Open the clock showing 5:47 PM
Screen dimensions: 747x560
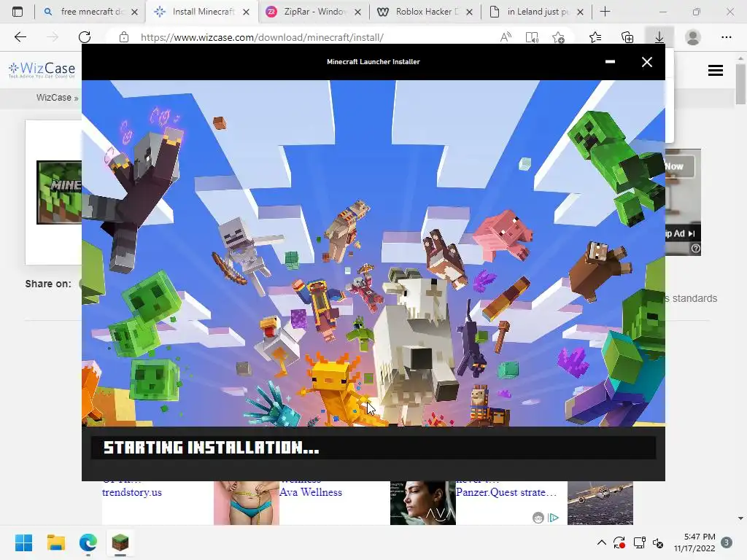694,542
